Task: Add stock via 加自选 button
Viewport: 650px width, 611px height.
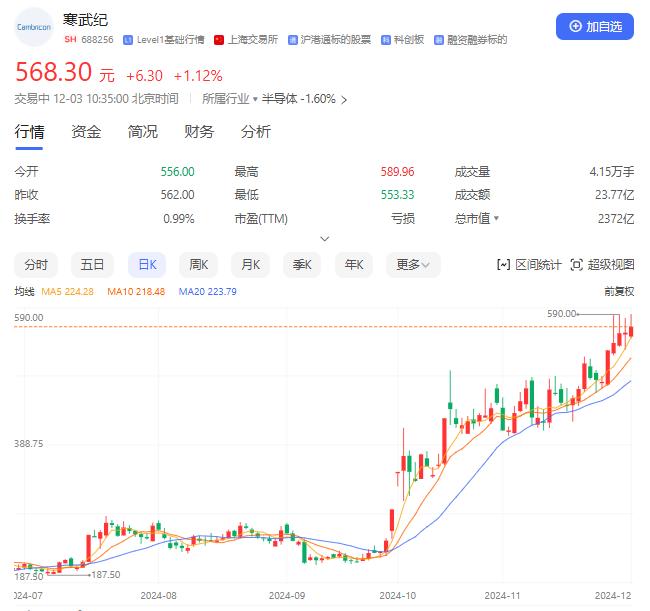Action: pos(594,27)
